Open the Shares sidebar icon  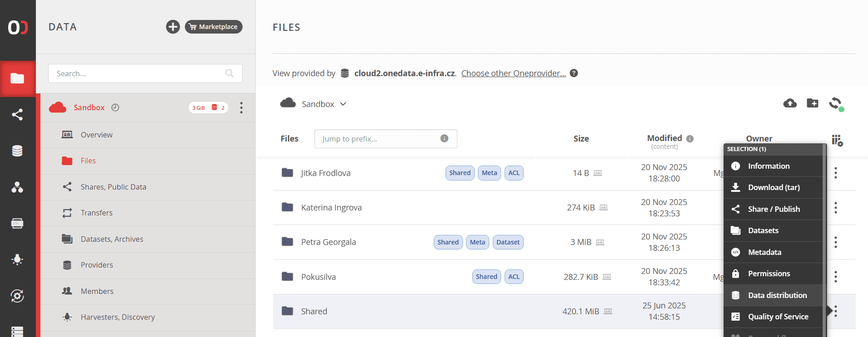[x=17, y=114]
